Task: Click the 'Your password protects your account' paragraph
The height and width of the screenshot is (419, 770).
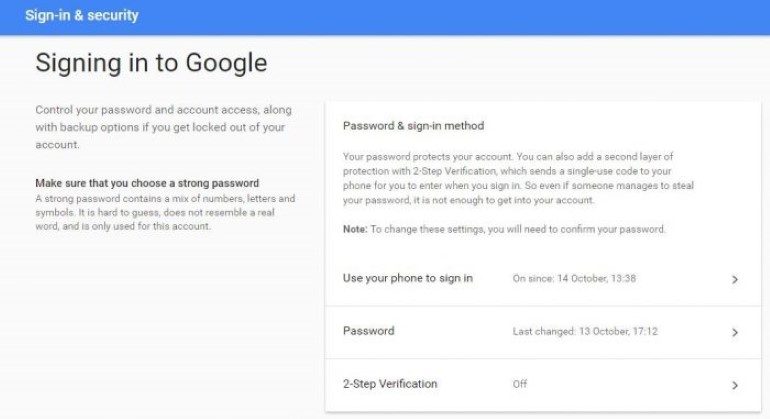Action: point(518,179)
